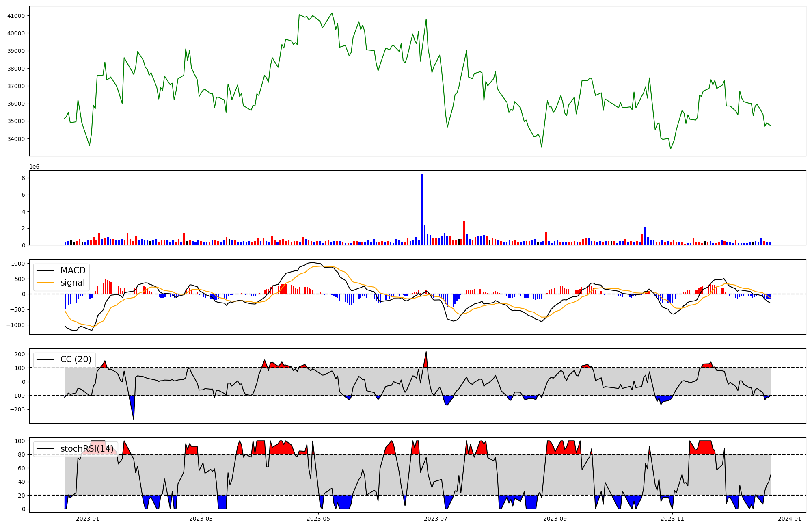Select the 2023-05 x-axis date label

(318, 519)
